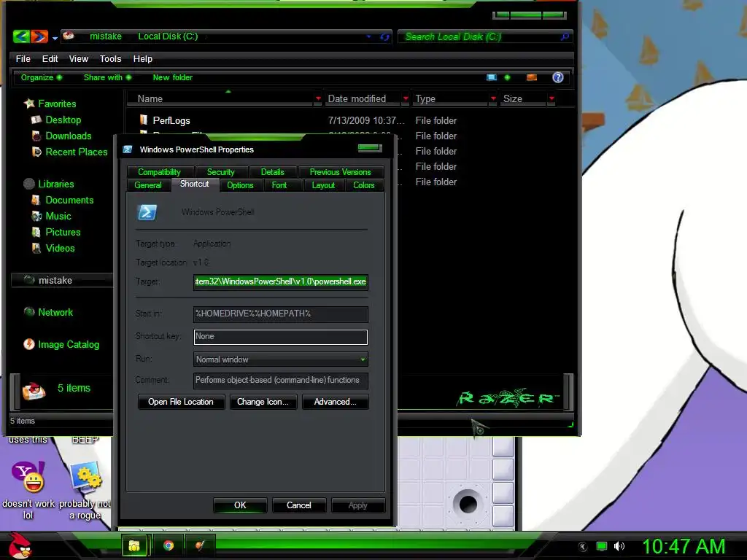Switch to the Security tab
The image size is (747, 560).
point(220,172)
